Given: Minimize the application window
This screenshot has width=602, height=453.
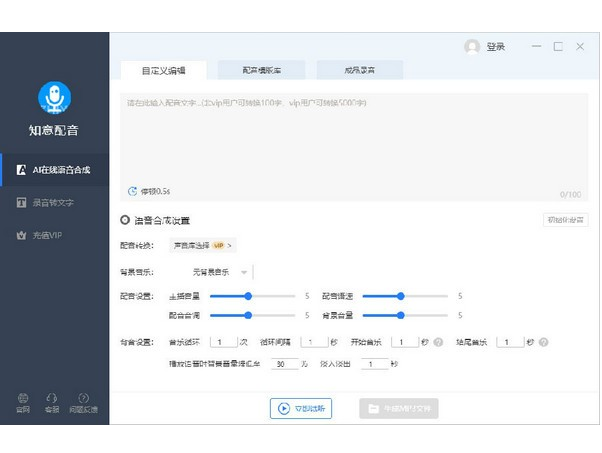Looking at the screenshot, I should coord(536,46).
